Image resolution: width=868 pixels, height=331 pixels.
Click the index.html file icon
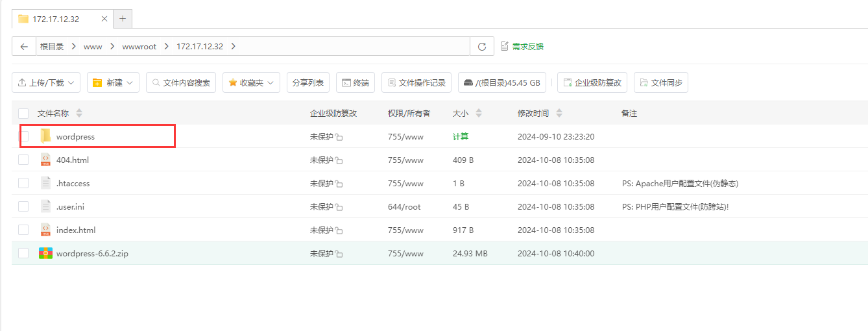tap(45, 230)
